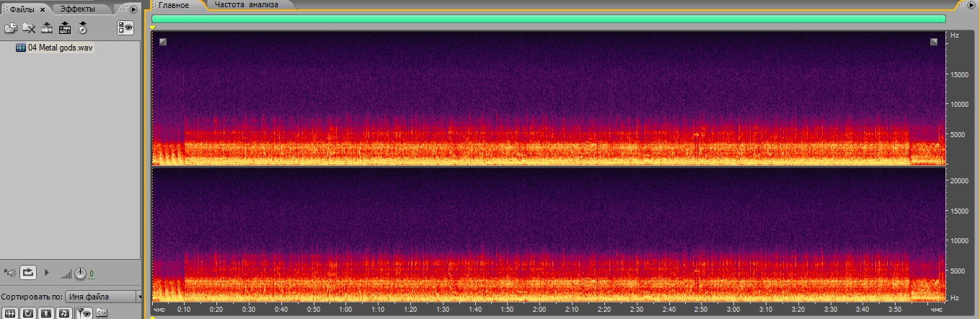980x319 pixels.
Task: Click 3:50 on the time ruler
Action: tap(895, 309)
